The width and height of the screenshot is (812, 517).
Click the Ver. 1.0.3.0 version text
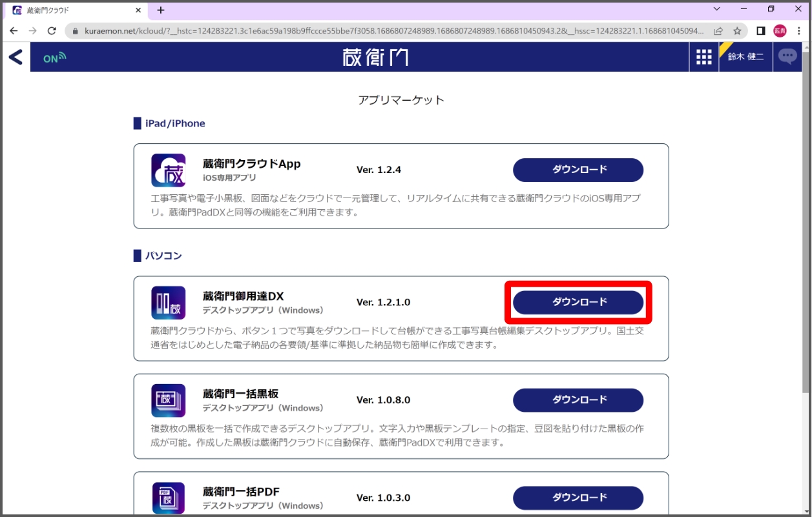(384, 498)
